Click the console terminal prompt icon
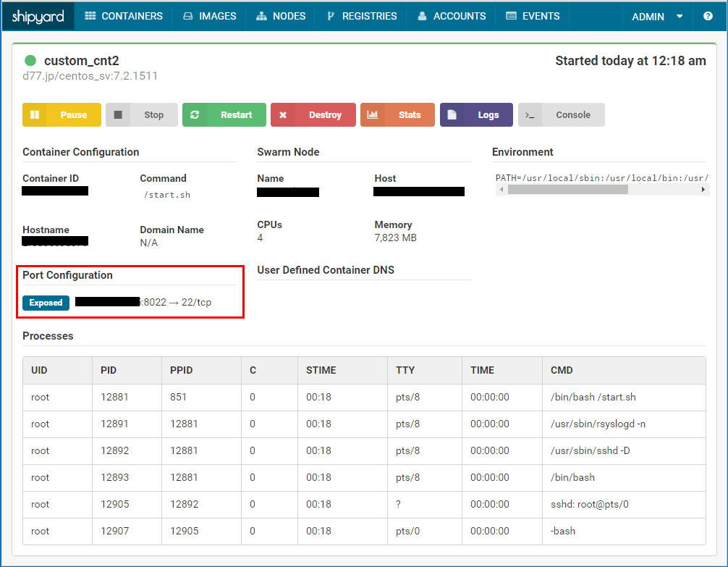 click(x=530, y=114)
